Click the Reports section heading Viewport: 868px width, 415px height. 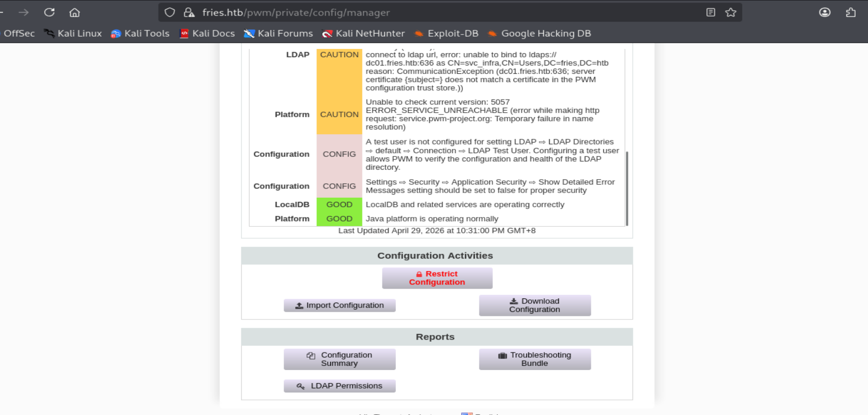coord(435,337)
